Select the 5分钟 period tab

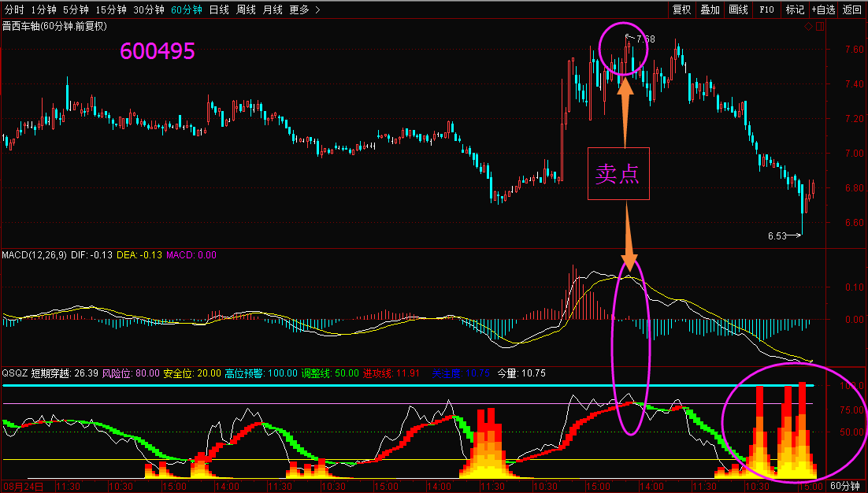(76, 9)
